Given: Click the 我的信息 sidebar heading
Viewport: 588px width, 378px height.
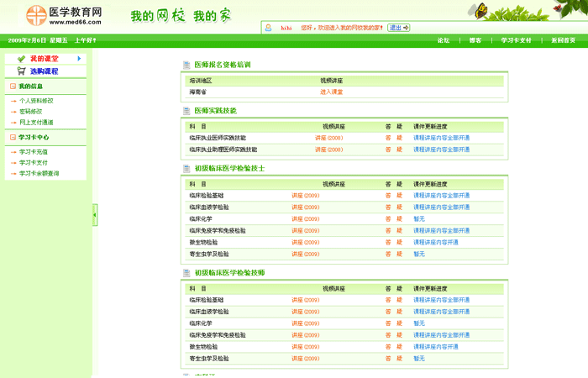Looking at the screenshot, I should click(31, 87).
